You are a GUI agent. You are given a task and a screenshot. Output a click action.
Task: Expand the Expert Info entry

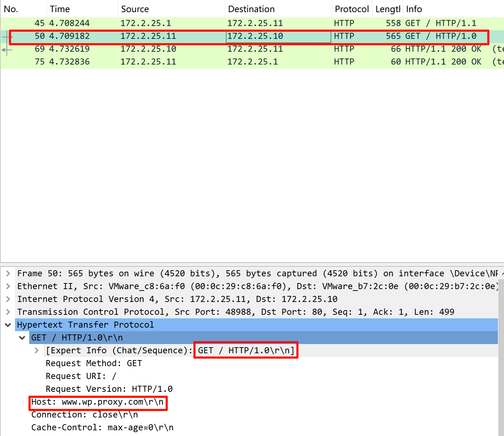(36, 350)
